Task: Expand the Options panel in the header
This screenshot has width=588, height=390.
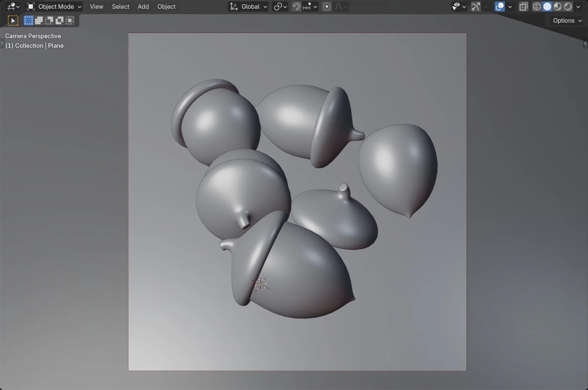Action: [x=566, y=20]
